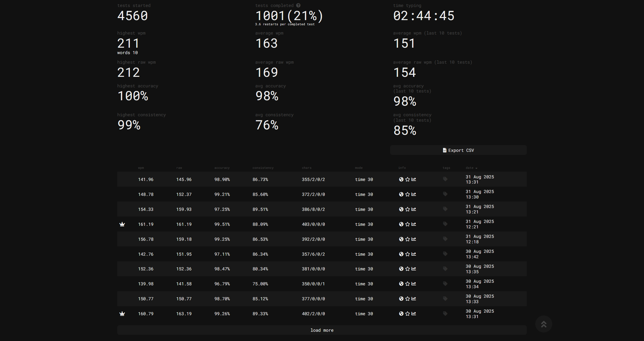Click the Export CSV button

tap(458, 150)
